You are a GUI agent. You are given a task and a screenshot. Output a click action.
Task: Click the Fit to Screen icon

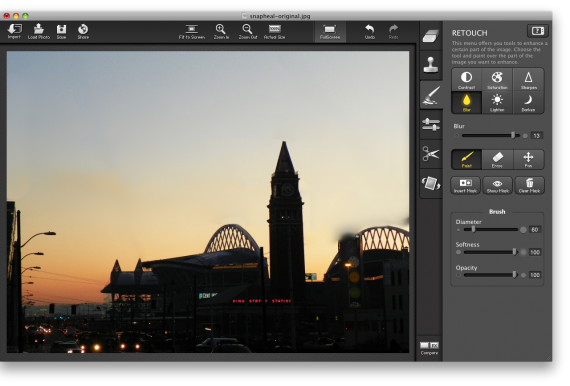coord(192,31)
